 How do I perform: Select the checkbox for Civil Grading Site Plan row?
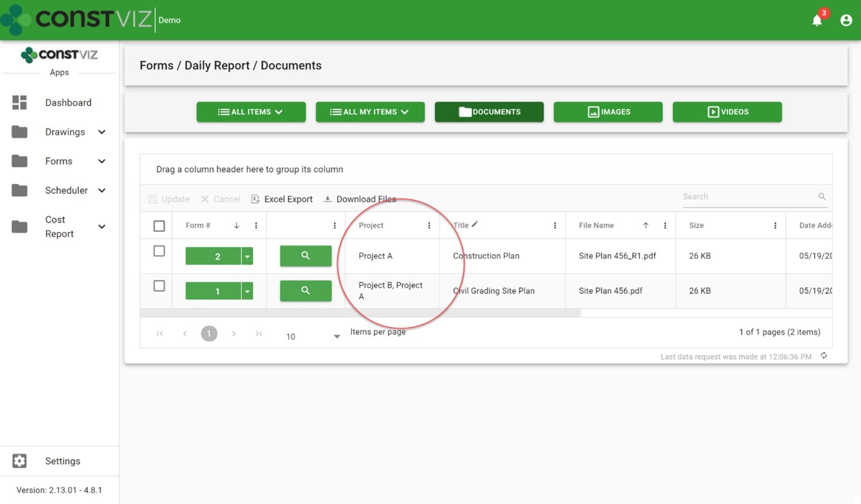(x=159, y=286)
